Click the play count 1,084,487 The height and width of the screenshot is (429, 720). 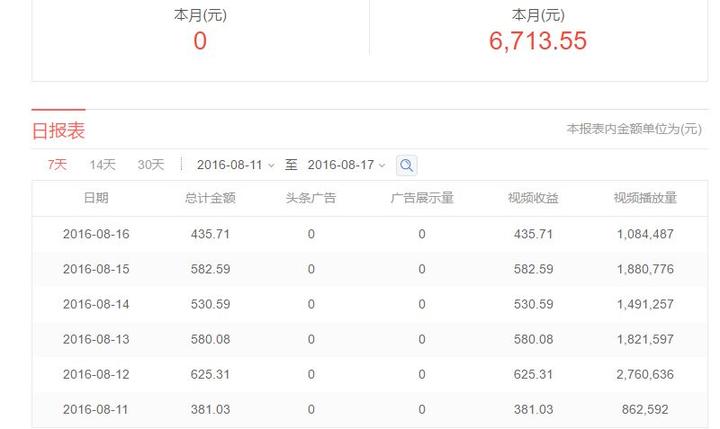tap(645, 234)
